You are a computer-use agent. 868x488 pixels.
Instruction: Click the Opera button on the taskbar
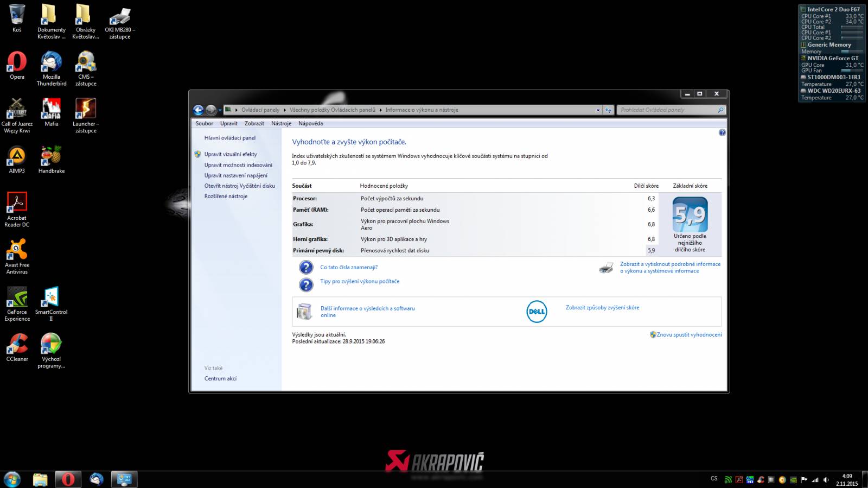pyautogui.click(x=68, y=479)
